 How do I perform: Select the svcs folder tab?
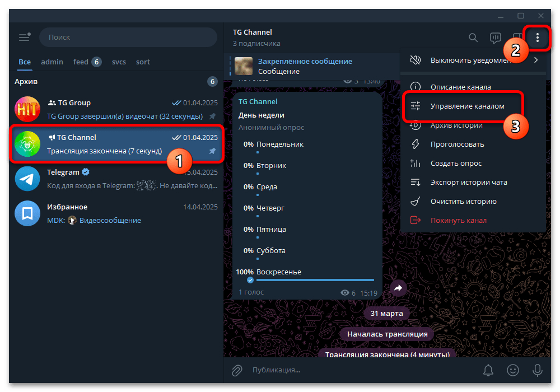(119, 62)
